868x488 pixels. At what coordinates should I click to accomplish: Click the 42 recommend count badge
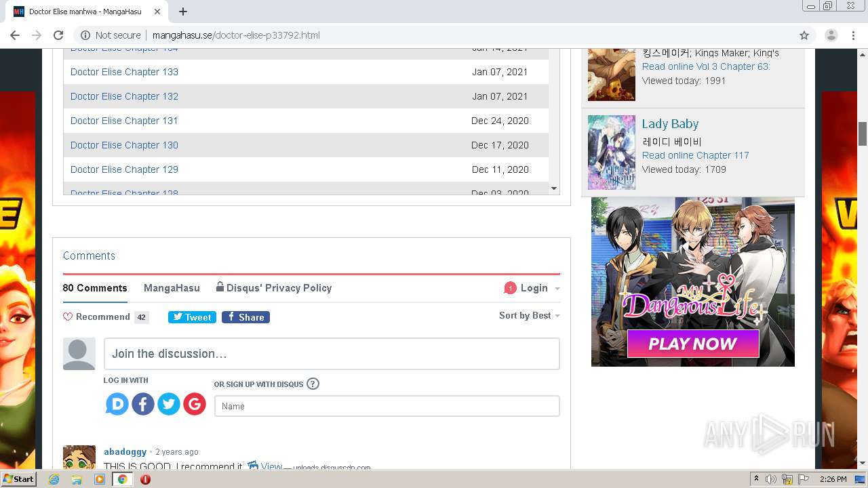click(x=141, y=317)
